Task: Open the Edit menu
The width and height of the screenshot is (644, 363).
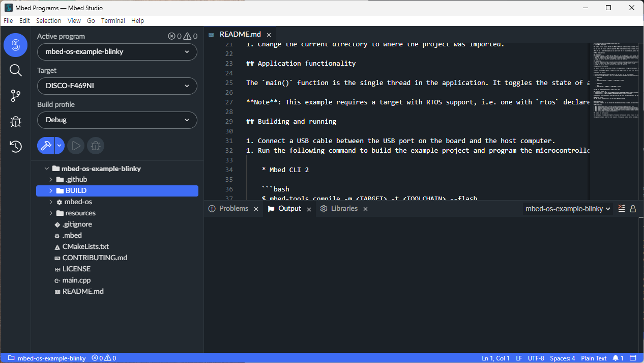Action: 24,21
